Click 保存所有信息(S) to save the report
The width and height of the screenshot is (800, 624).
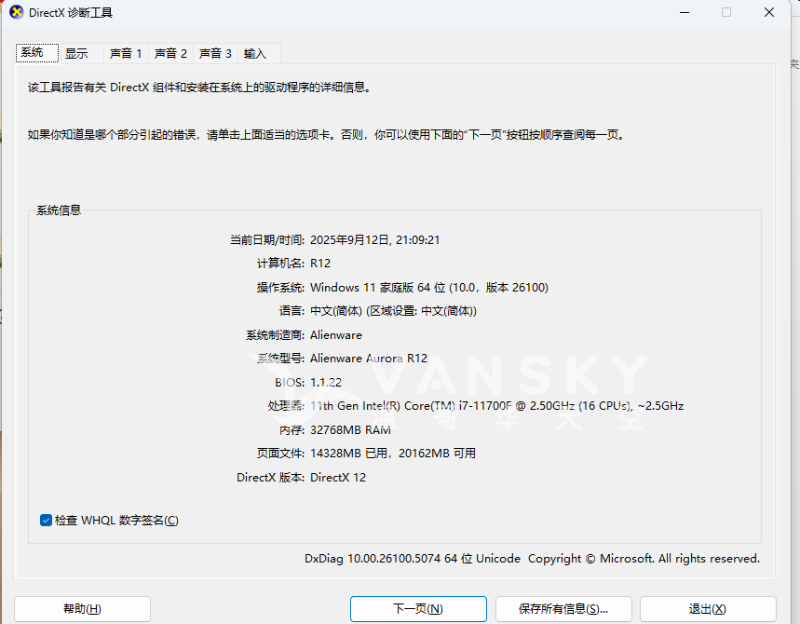(x=562, y=608)
